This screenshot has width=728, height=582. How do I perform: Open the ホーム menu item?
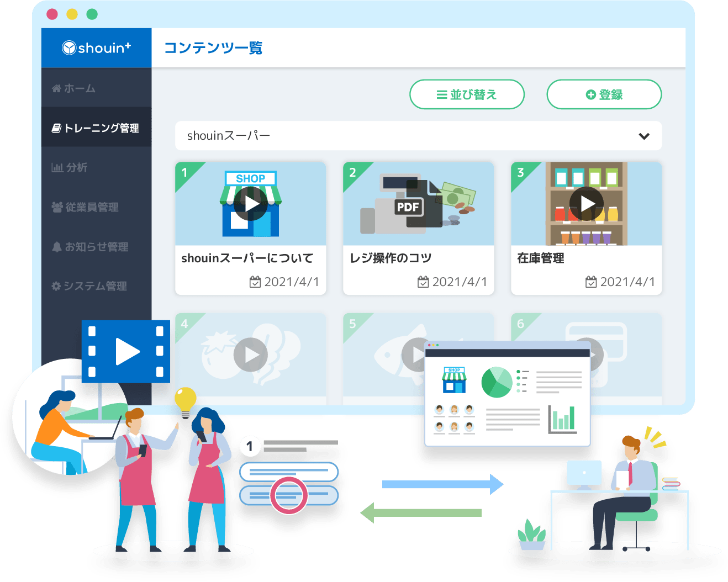point(74,88)
